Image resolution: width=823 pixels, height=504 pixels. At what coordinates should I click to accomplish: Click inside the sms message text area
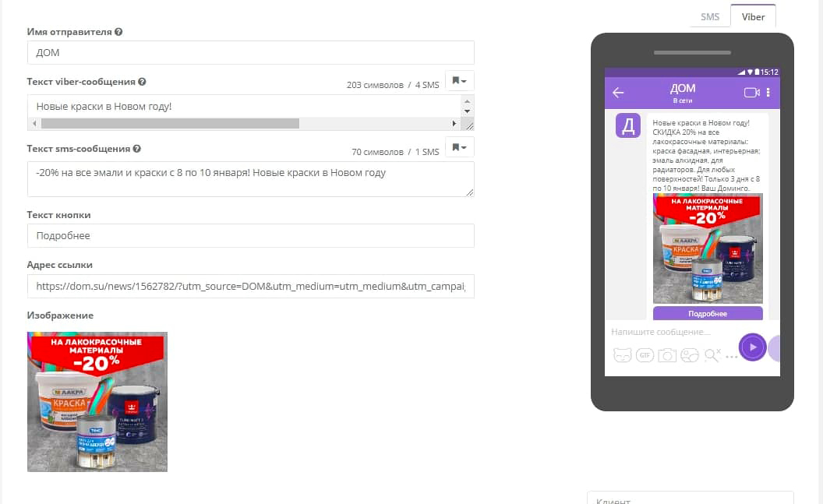pyautogui.click(x=250, y=179)
